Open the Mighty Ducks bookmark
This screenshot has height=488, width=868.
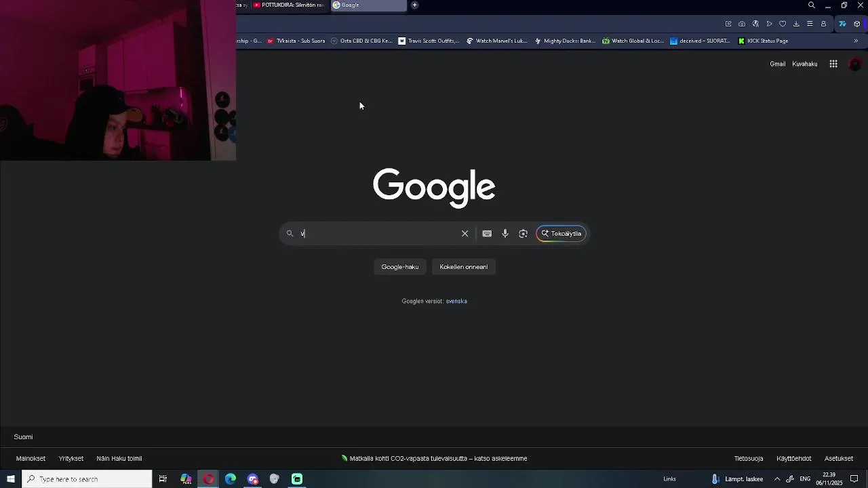pyautogui.click(x=565, y=41)
